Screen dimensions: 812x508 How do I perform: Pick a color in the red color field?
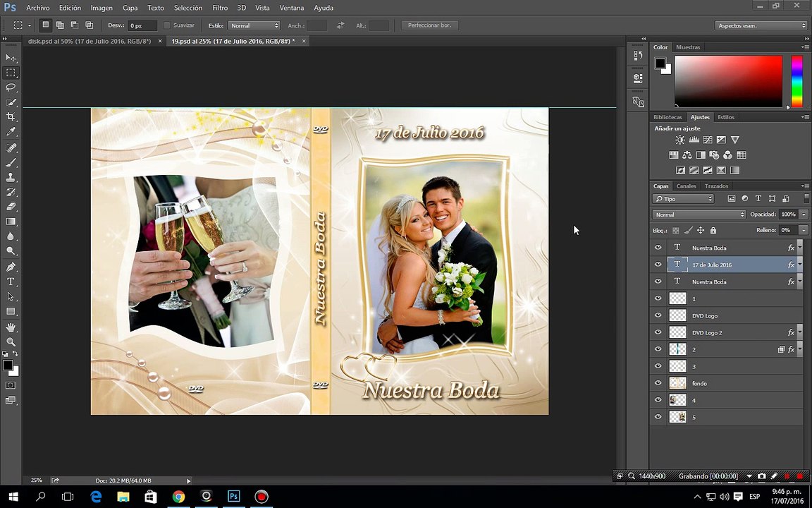coord(729,82)
